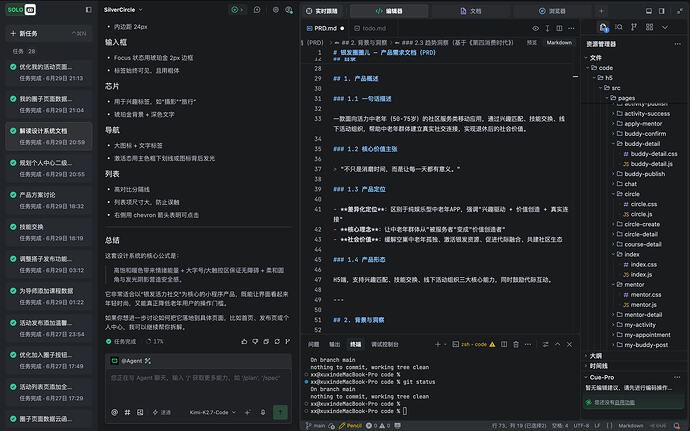
Task: Open the 技能交换 task
Action: pos(49,232)
